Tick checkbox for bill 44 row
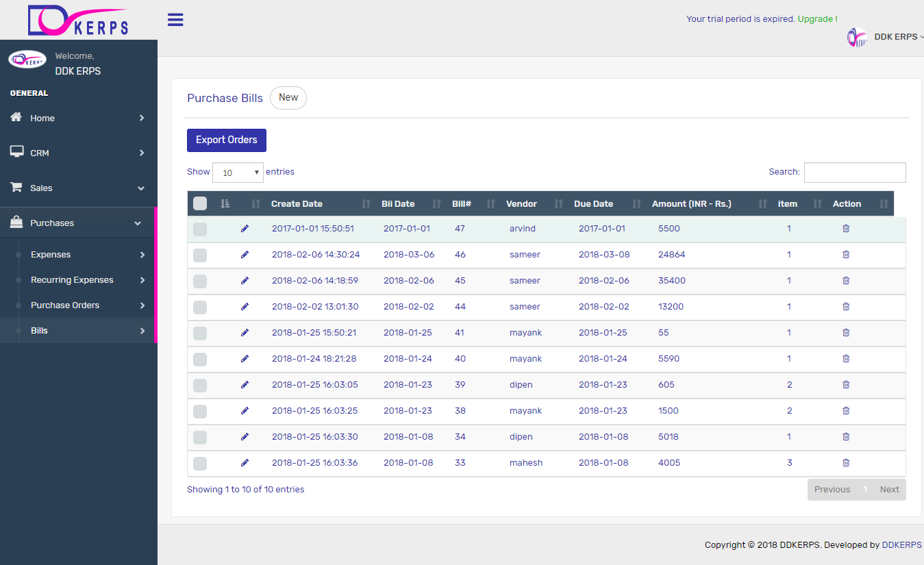924x565 pixels. tap(200, 307)
